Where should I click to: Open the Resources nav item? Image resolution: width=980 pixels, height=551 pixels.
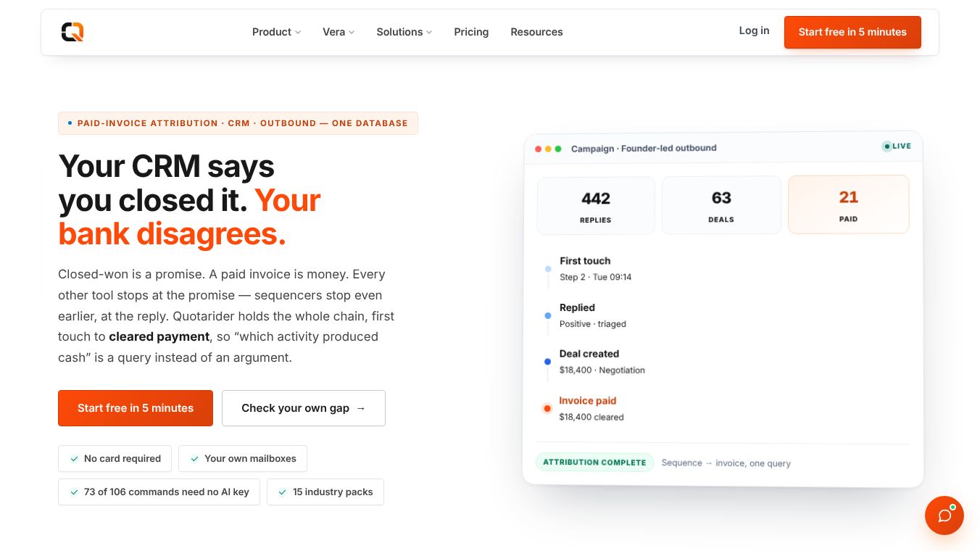(536, 32)
